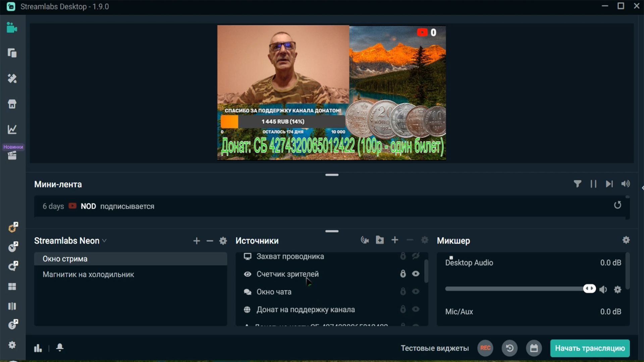The image size is (644, 362).
Task: Toggle visibility of Окно чата source
Action: point(416,292)
